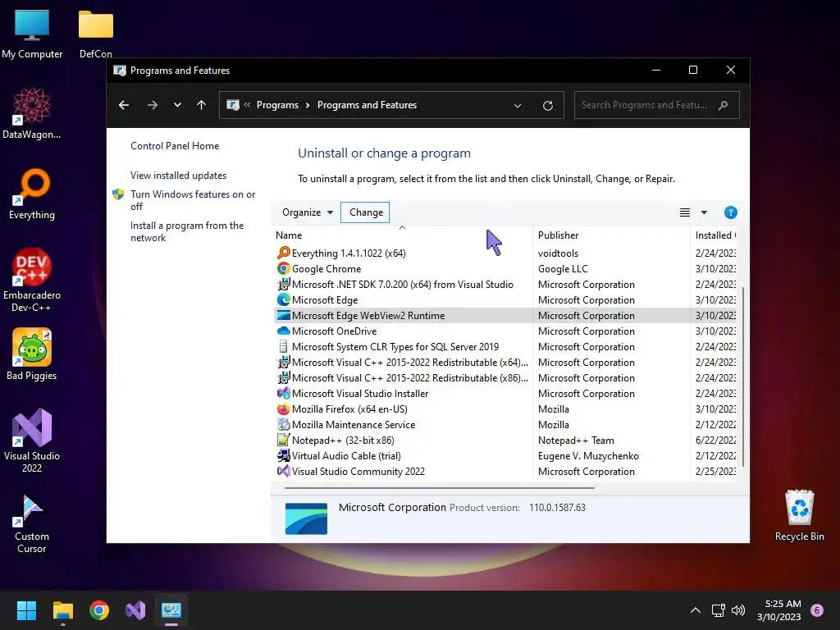
Task: Select Embarcadero Dev-C++ desktop shortcut
Action: coord(32,279)
